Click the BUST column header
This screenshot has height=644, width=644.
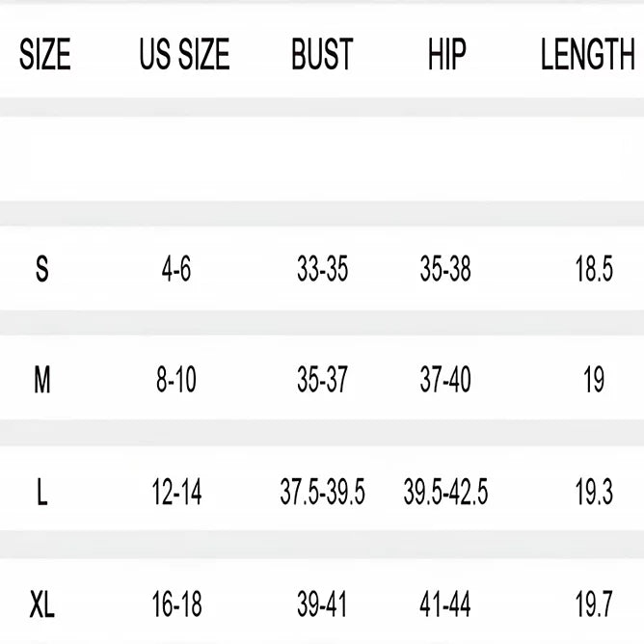322,54
